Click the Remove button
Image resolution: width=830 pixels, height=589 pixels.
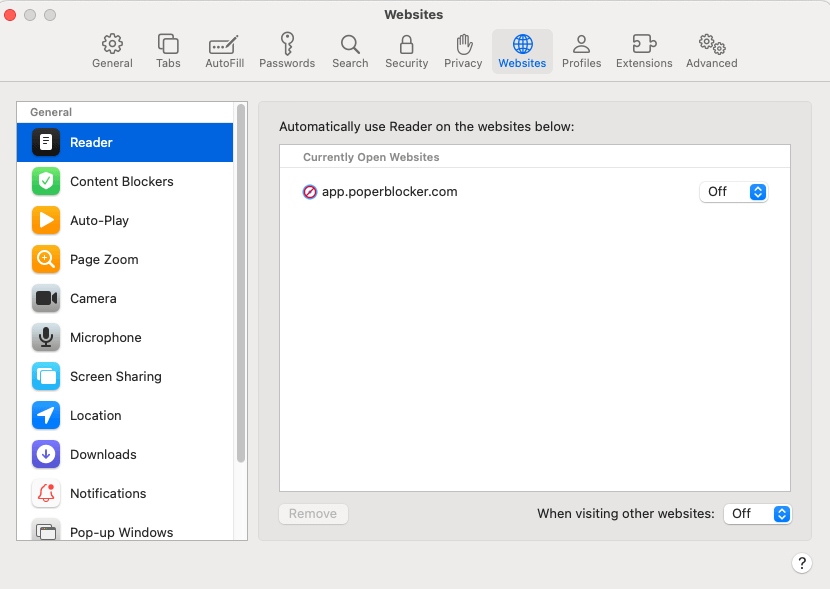click(x=313, y=514)
